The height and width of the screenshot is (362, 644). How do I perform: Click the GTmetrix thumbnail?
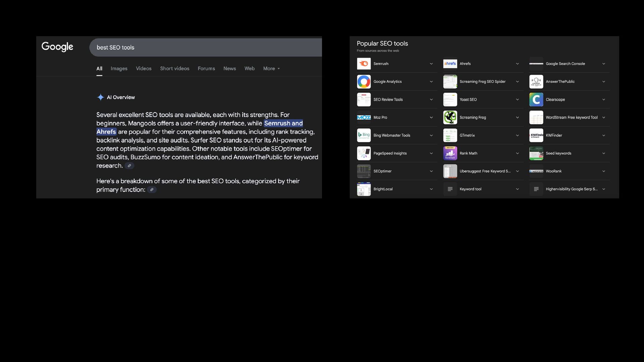point(450,135)
